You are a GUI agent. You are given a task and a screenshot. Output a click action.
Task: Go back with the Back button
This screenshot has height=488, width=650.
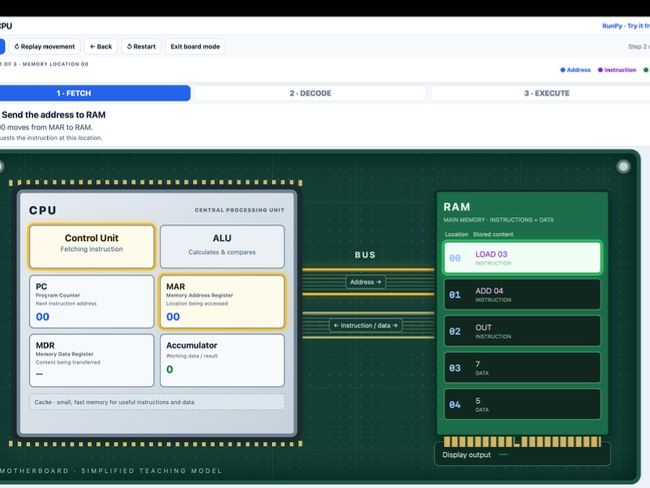(101, 46)
